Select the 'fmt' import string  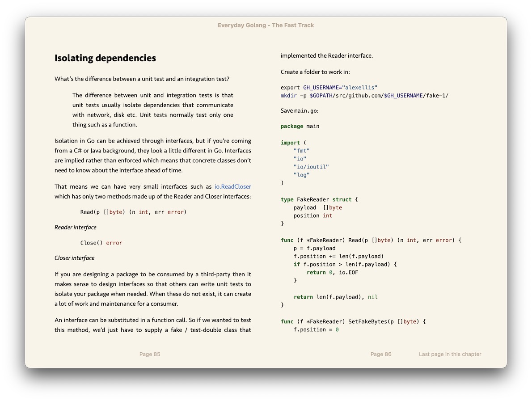(x=302, y=151)
